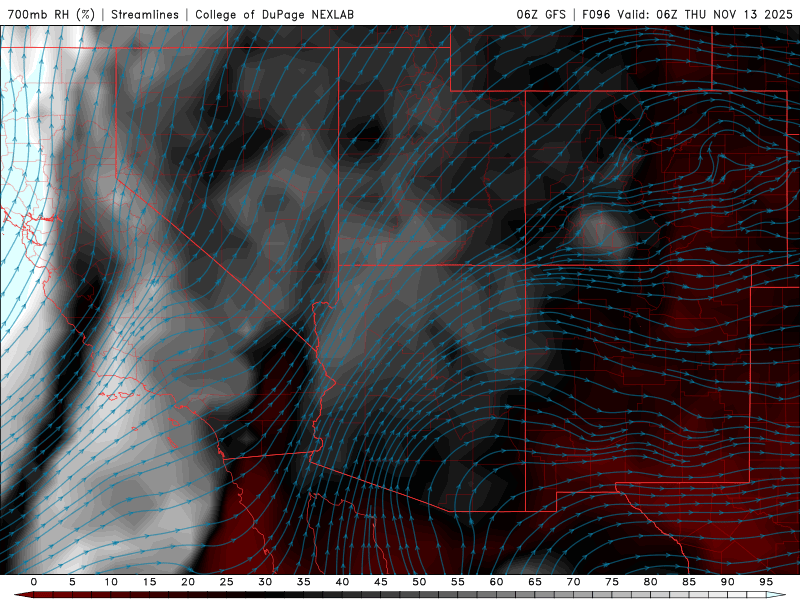Select the "50" humidity scale label
800x600 pixels.
click(419, 582)
